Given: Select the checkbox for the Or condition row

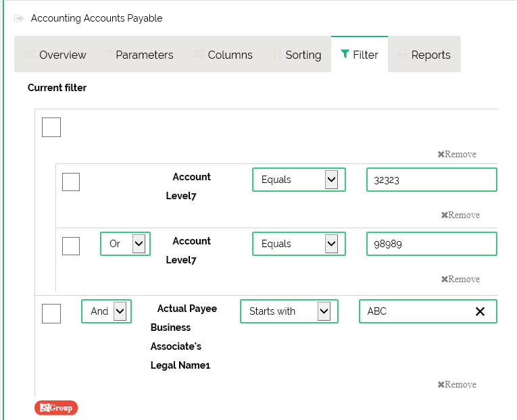Looking at the screenshot, I should point(71,246).
